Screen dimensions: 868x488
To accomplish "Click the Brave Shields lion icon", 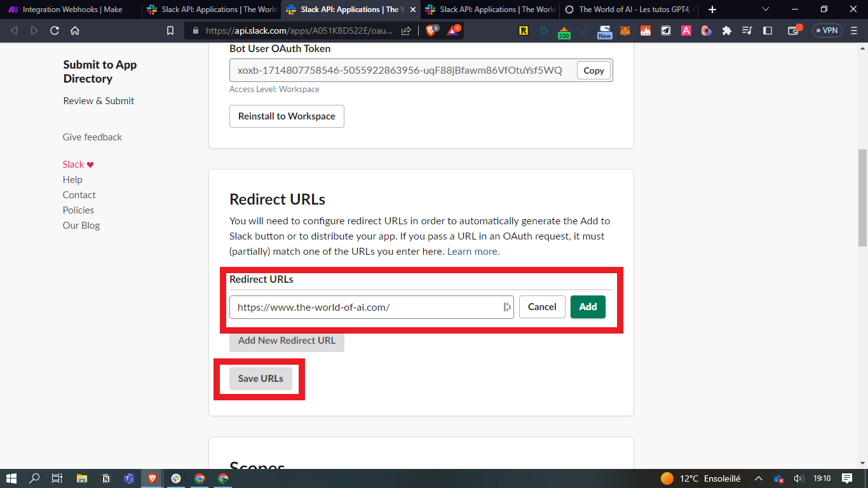I will tap(431, 30).
